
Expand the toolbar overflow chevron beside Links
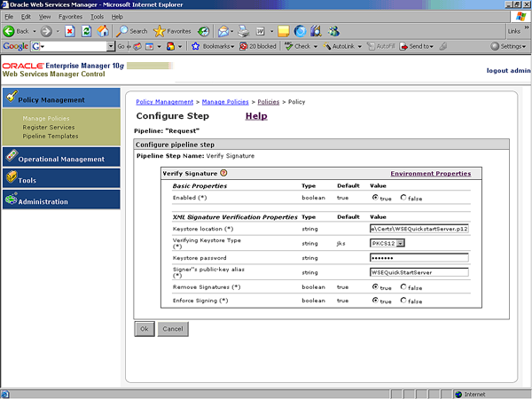(x=526, y=27)
